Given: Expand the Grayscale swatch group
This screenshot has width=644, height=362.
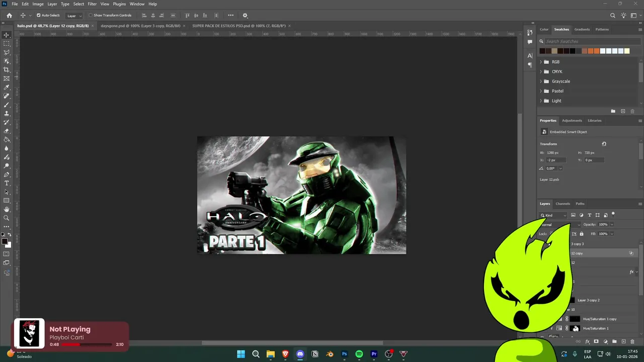Looking at the screenshot, I should click(541, 81).
